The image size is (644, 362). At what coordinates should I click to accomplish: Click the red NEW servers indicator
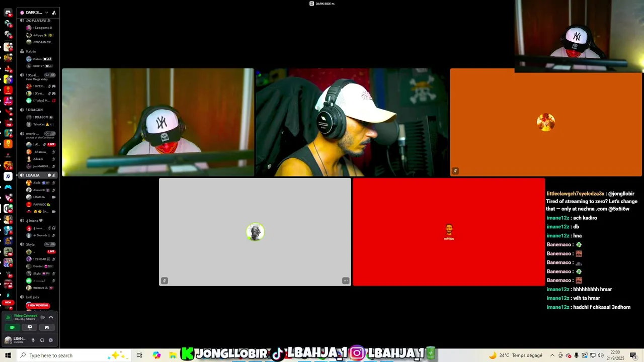pyautogui.click(x=8, y=303)
